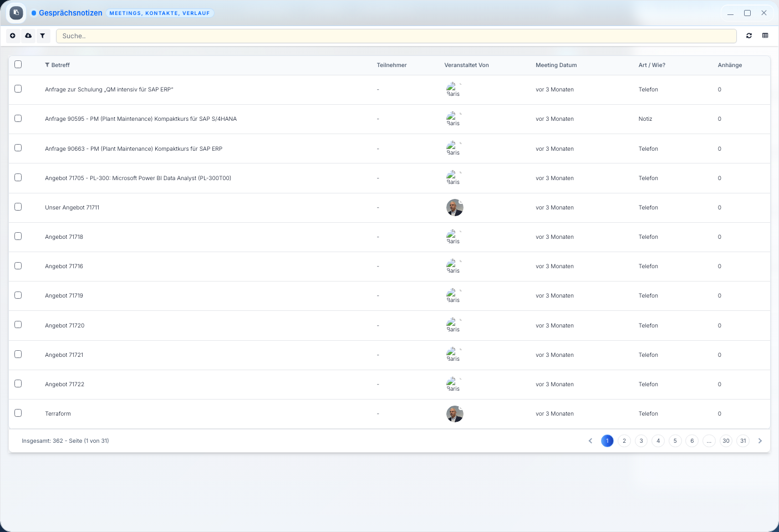This screenshot has width=779, height=532.
Task: Click the organizer avatar for Unser Angebot 71711
Action: 455,208
